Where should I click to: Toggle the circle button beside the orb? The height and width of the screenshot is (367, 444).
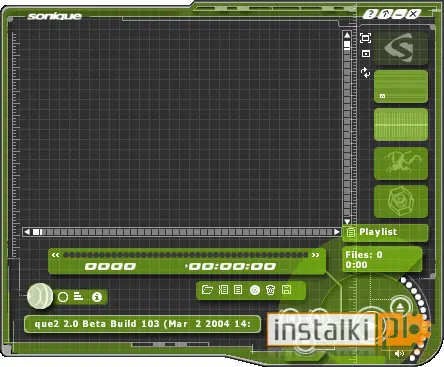[63, 297]
